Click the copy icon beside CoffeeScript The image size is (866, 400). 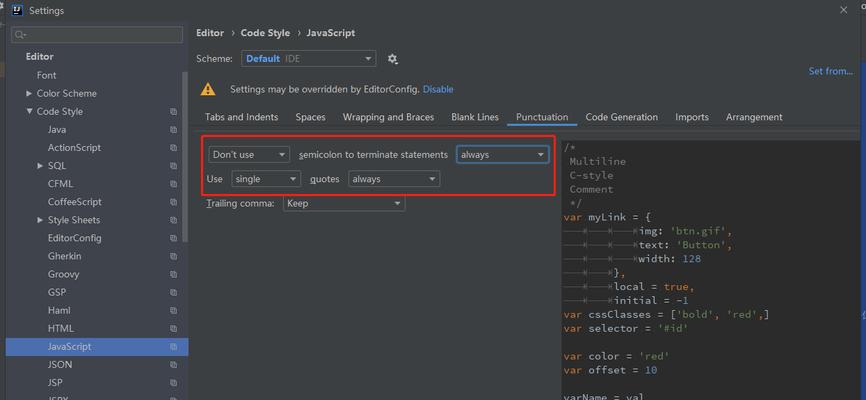(173, 202)
